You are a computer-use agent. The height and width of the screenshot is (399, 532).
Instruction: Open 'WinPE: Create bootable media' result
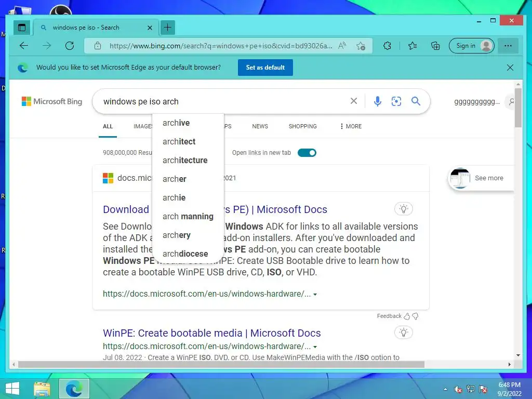point(212,333)
